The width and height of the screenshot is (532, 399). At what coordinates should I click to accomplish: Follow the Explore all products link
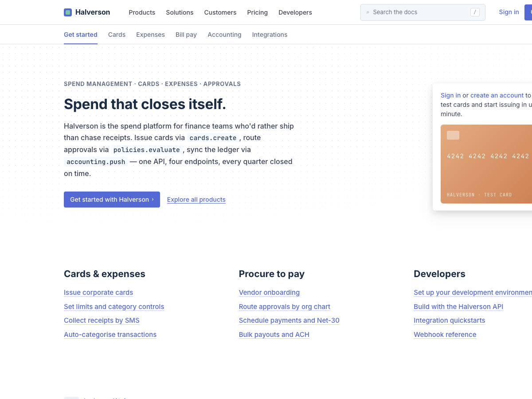(196, 199)
